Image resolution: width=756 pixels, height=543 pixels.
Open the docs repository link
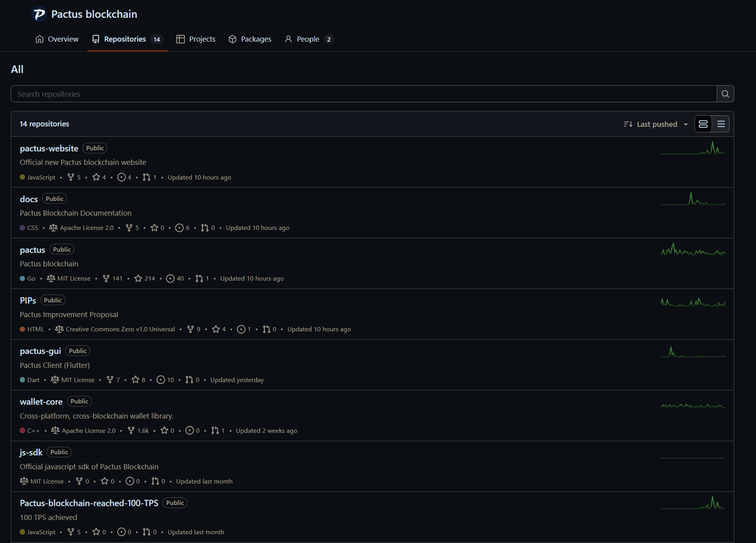[29, 199]
